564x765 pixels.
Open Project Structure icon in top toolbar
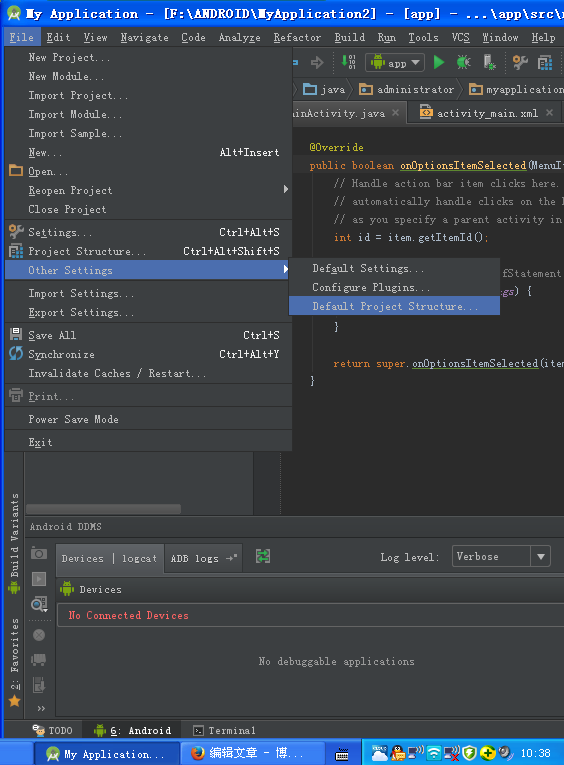point(544,62)
